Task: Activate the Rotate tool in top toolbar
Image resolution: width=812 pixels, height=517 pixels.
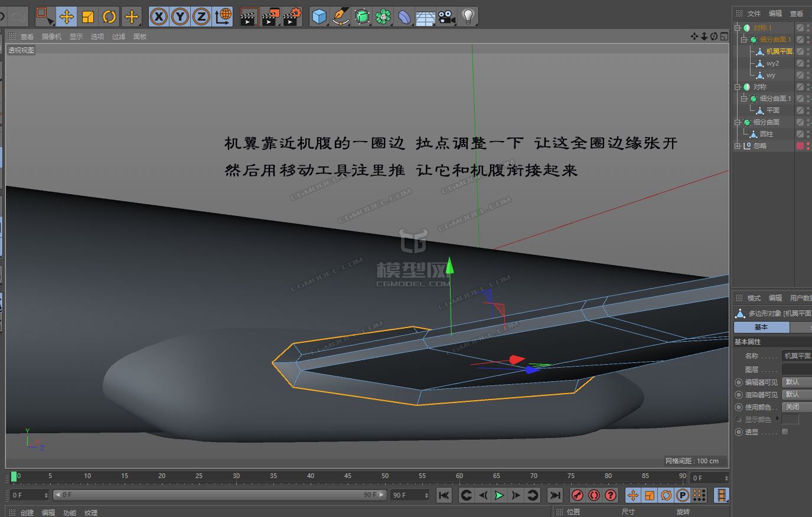Action: point(109,17)
